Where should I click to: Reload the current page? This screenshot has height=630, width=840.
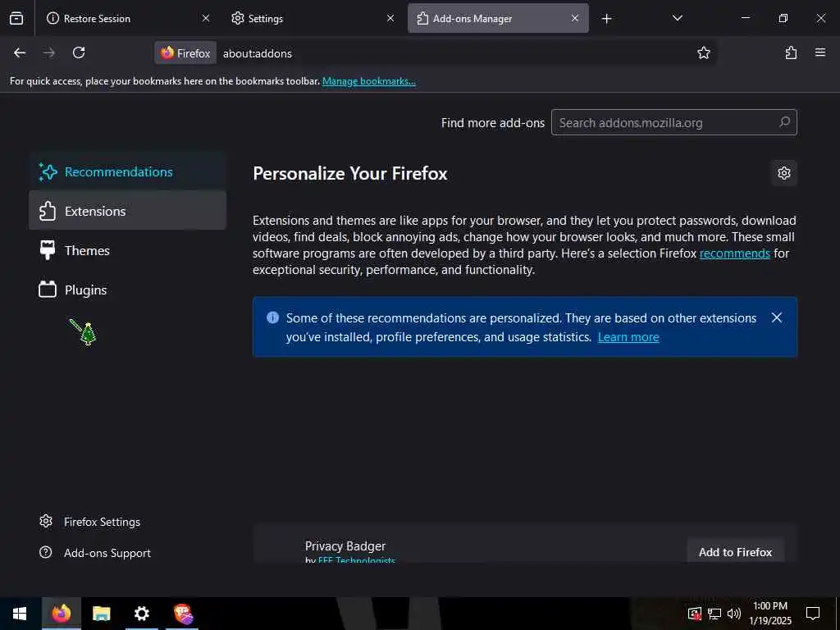tap(79, 52)
